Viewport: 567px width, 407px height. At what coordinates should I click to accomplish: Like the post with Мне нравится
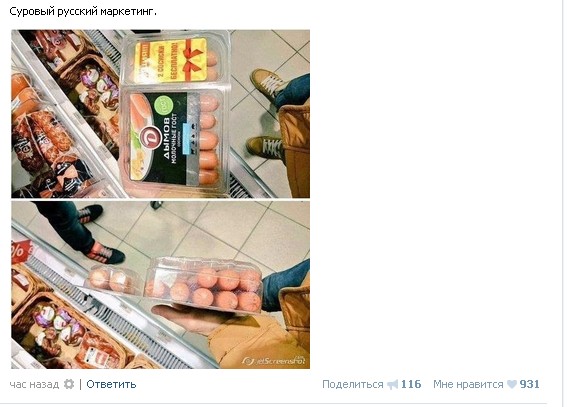(x=468, y=384)
